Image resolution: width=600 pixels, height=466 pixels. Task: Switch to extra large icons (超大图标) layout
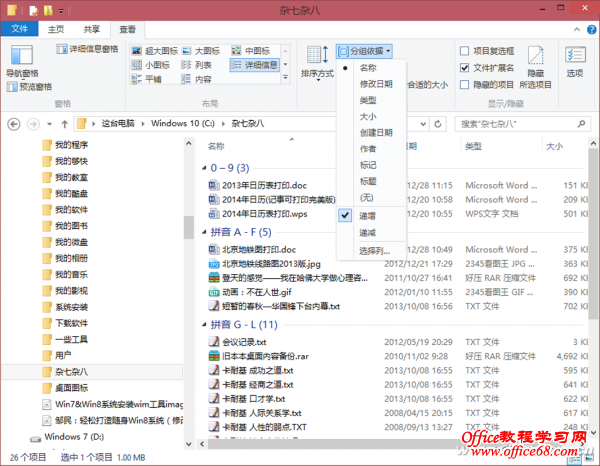tap(155, 51)
